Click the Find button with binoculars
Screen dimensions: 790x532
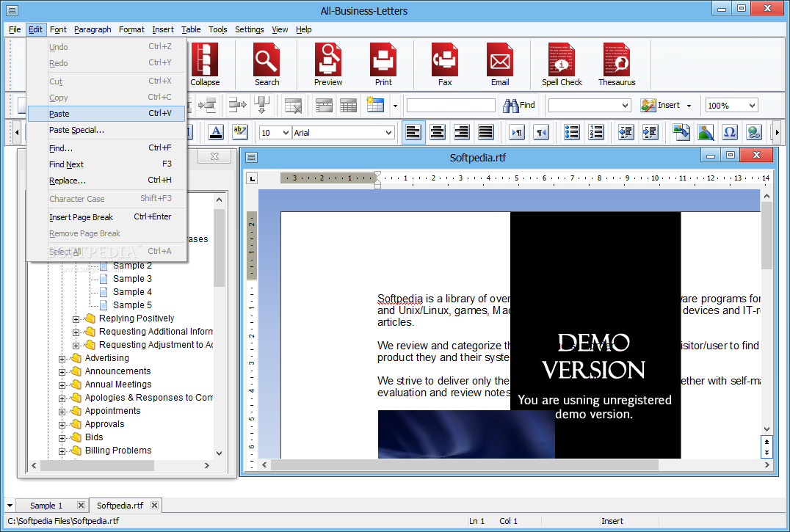[x=519, y=106]
